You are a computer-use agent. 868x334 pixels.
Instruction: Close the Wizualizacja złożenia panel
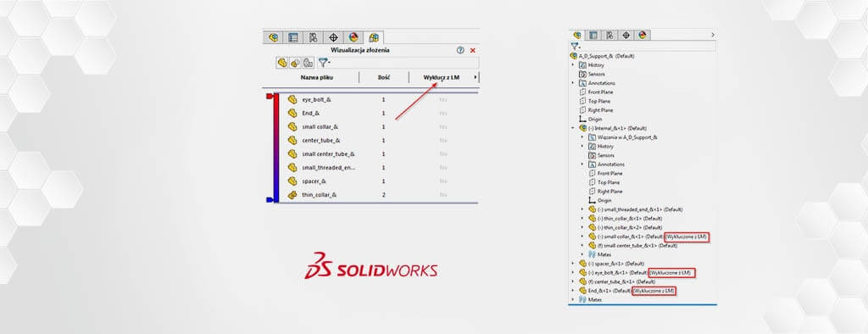point(473,50)
